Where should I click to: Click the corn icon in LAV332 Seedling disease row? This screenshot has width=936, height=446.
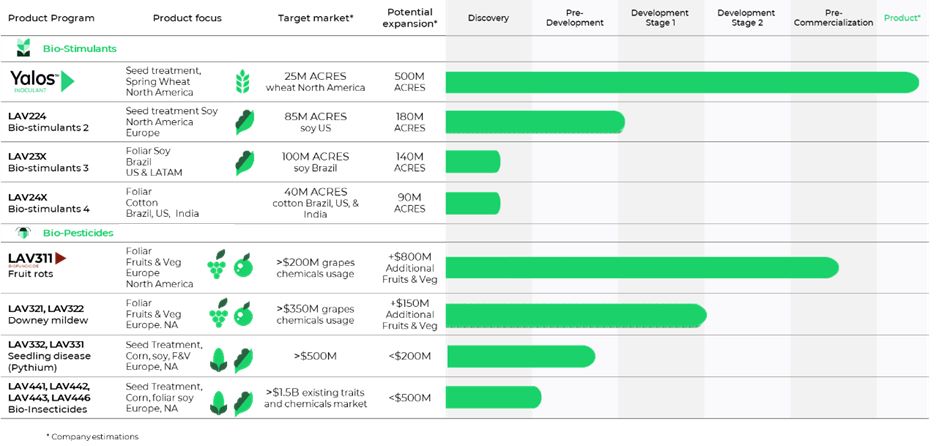click(218, 359)
